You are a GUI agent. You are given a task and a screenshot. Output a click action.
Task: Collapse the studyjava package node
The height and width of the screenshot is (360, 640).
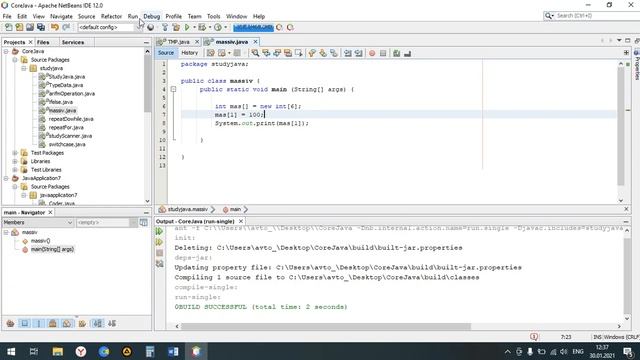24,68
